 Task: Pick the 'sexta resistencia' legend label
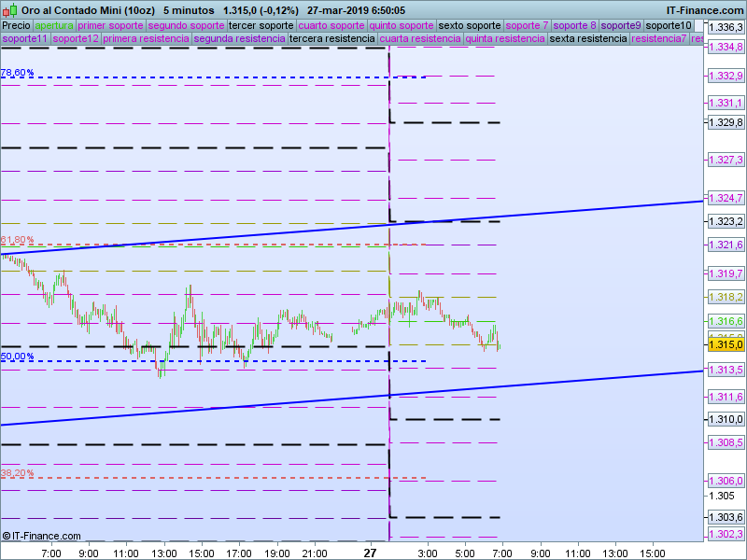(x=588, y=39)
